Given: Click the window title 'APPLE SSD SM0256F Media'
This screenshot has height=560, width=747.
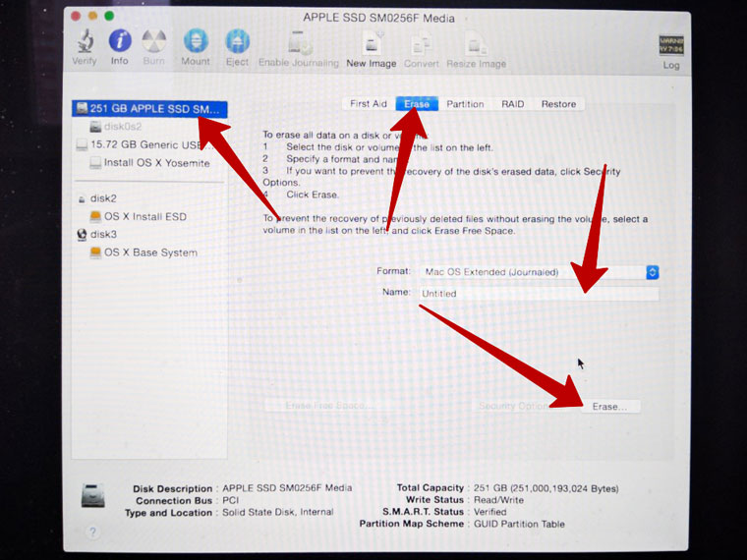Looking at the screenshot, I should click(378, 18).
